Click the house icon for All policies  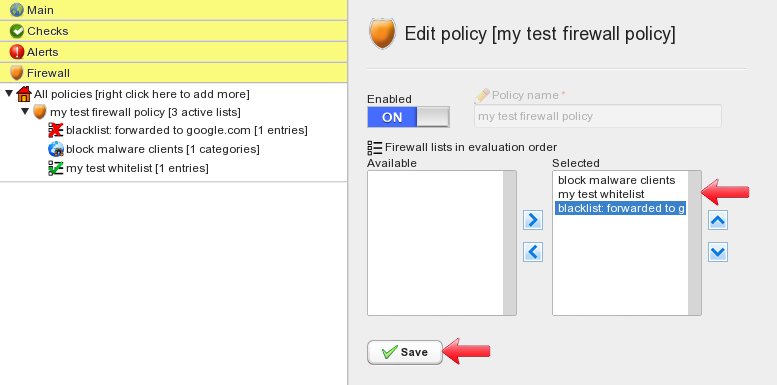[24, 94]
